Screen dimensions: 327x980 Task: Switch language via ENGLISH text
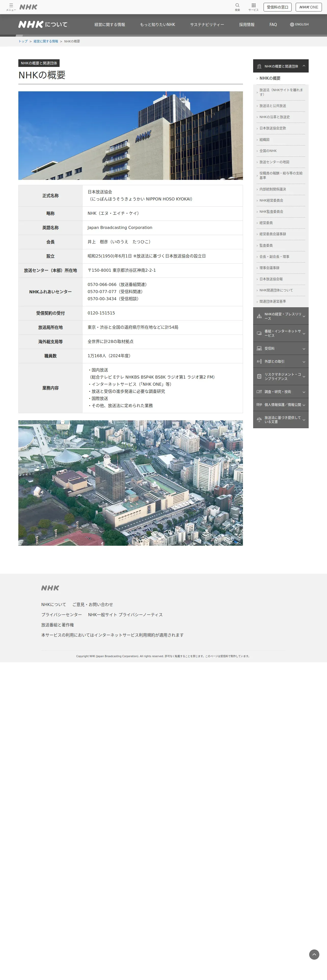coord(302,24)
